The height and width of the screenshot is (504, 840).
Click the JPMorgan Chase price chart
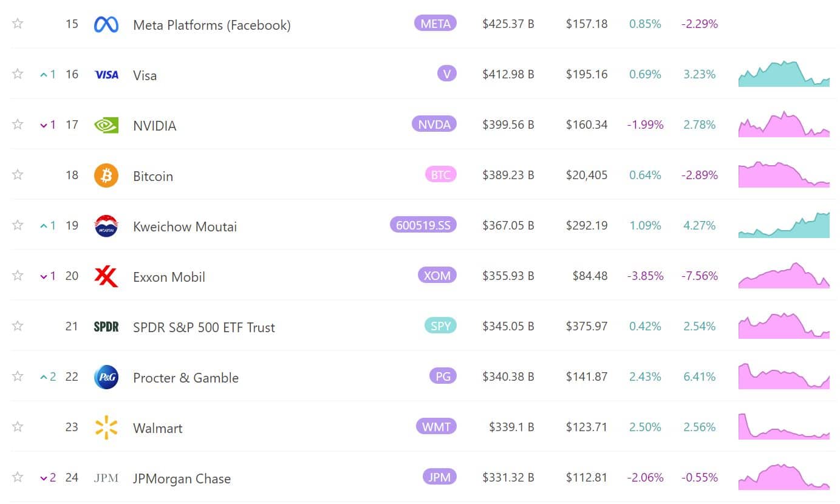[x=784, y=477]
